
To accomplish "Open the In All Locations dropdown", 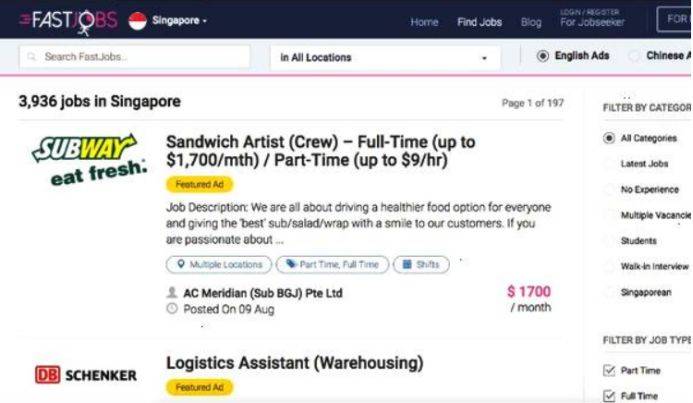I will pos(387,57).
